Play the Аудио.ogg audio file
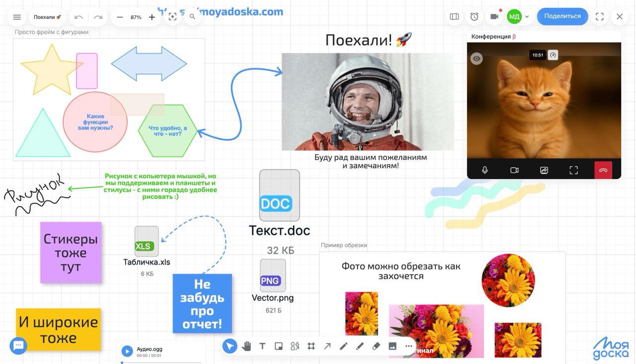 pyautogui.click(x=127, y=351)
